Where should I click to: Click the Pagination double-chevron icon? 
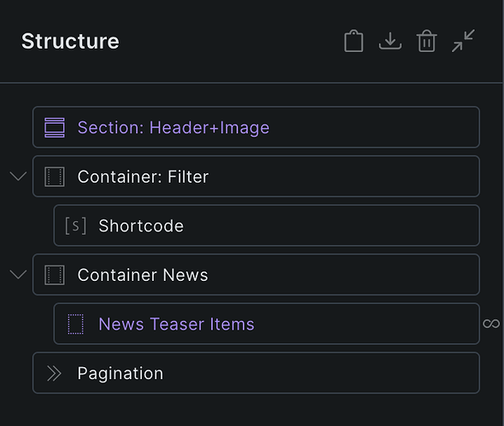tap(54, 373)
